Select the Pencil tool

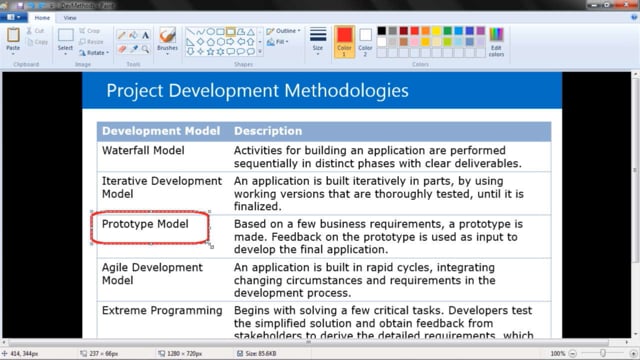(122, 36)
